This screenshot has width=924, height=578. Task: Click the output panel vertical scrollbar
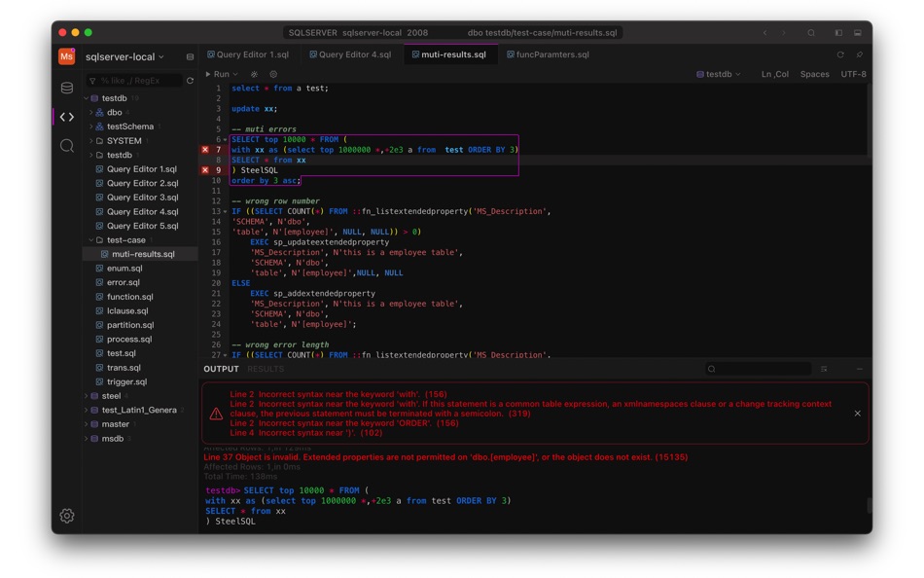[870, 505]
